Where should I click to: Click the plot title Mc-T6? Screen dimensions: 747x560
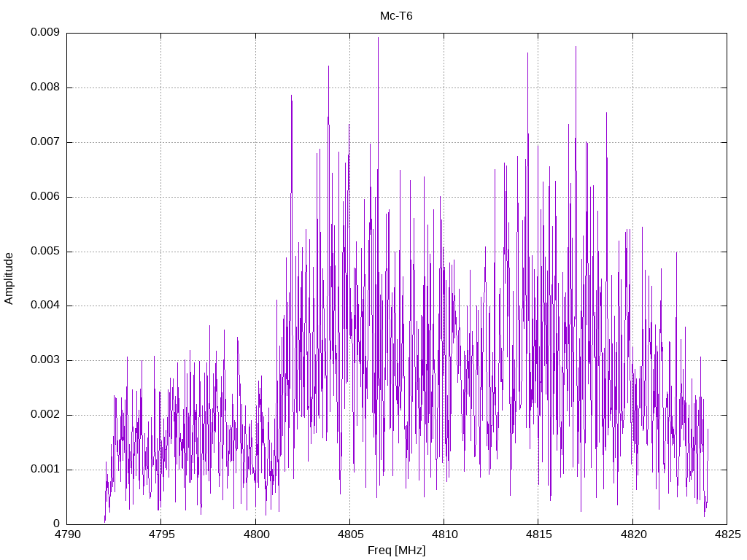[396, 16]
